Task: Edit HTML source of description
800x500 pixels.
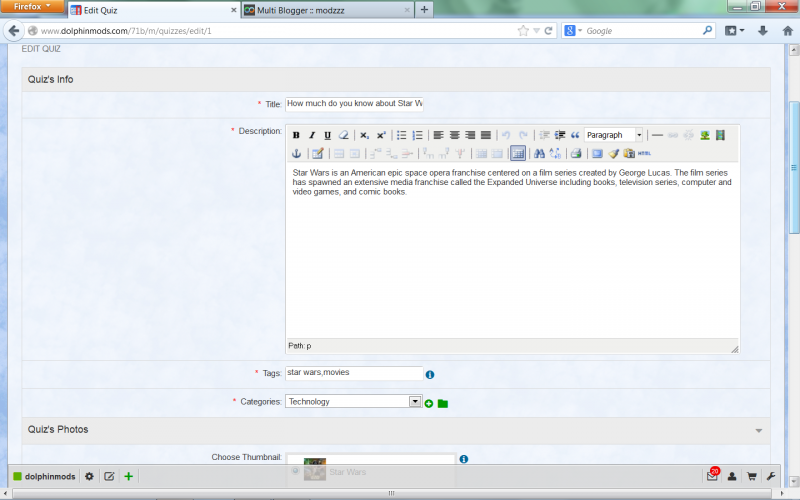Action: click(644, 153)
